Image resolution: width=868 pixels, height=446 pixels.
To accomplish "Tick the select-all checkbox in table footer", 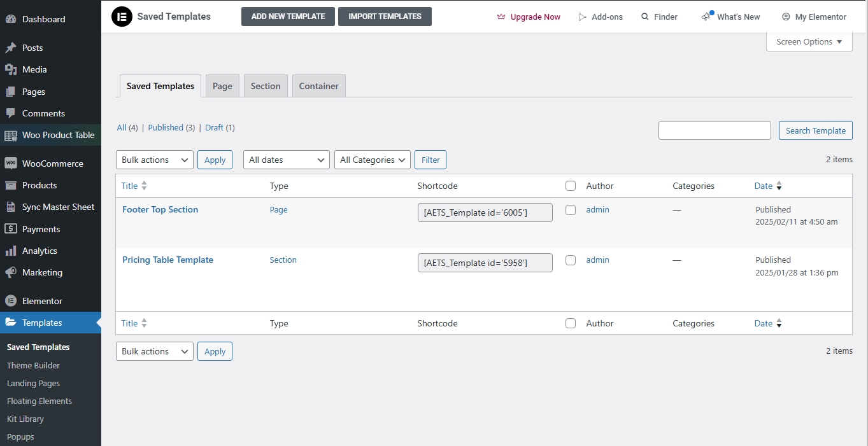I will click(x=571, y=323).
